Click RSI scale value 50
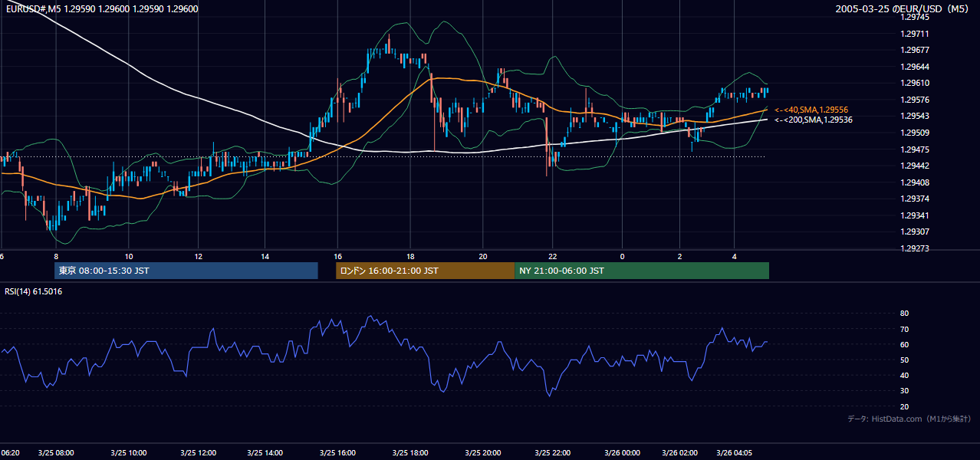The height and width of the screenshot is (460, 980). [x=904, y=360]
